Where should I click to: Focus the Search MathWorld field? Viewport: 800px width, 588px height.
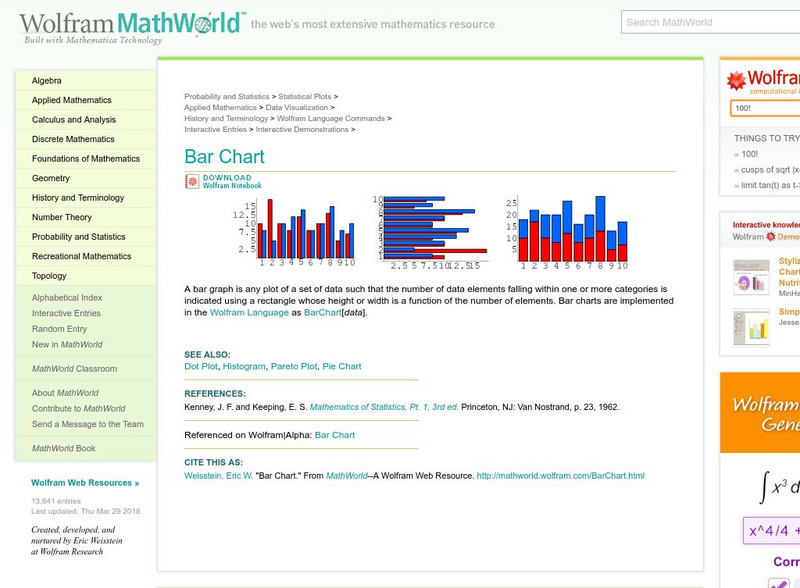tap(710, 22)
